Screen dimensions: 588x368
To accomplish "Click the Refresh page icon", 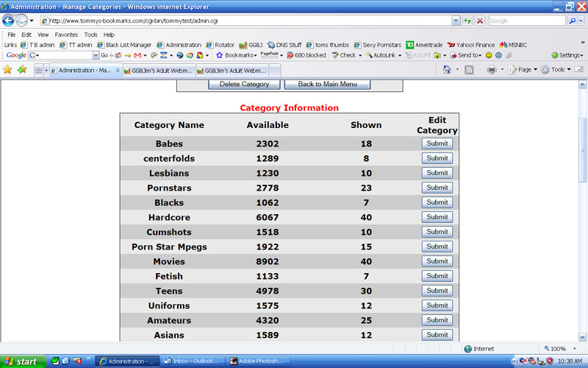I will 467,21.
